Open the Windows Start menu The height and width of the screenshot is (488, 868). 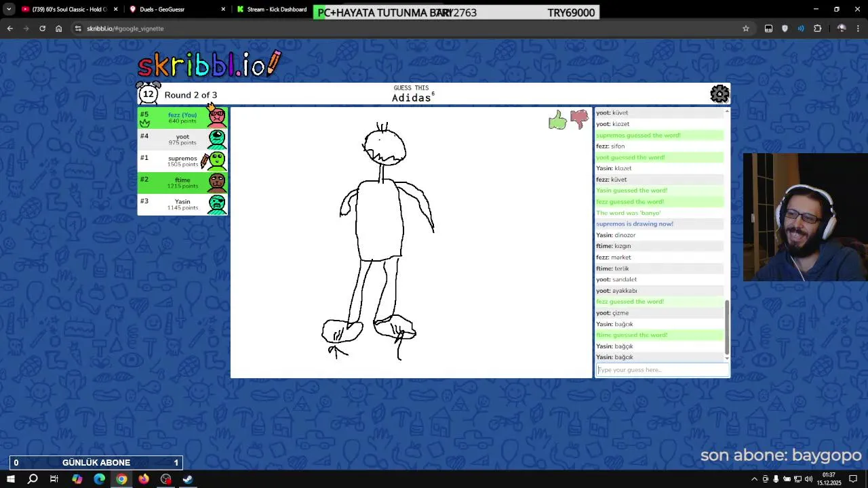[x=10, y=479]
